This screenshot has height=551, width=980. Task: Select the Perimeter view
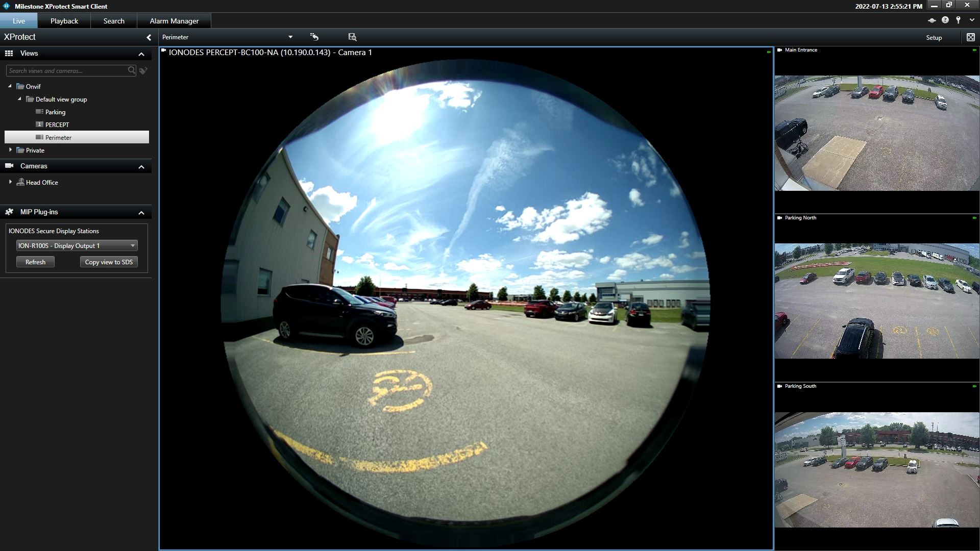click(x=77, y=137)
